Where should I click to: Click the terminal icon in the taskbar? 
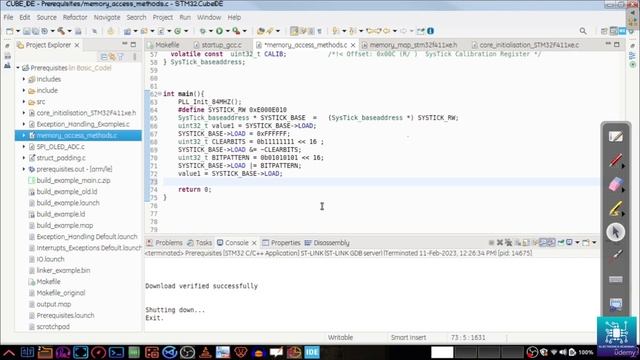pos(116,352)
